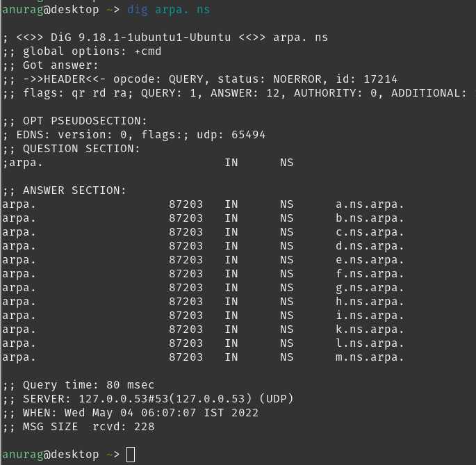
Task: Click the 'QUESTION SECTION:' heading
Action: pos(72,149)
